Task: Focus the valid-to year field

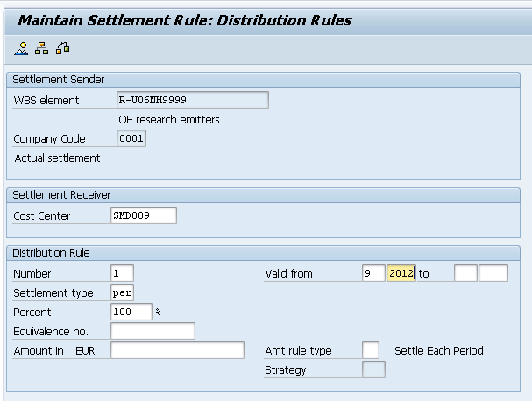Action: (493, 273)
